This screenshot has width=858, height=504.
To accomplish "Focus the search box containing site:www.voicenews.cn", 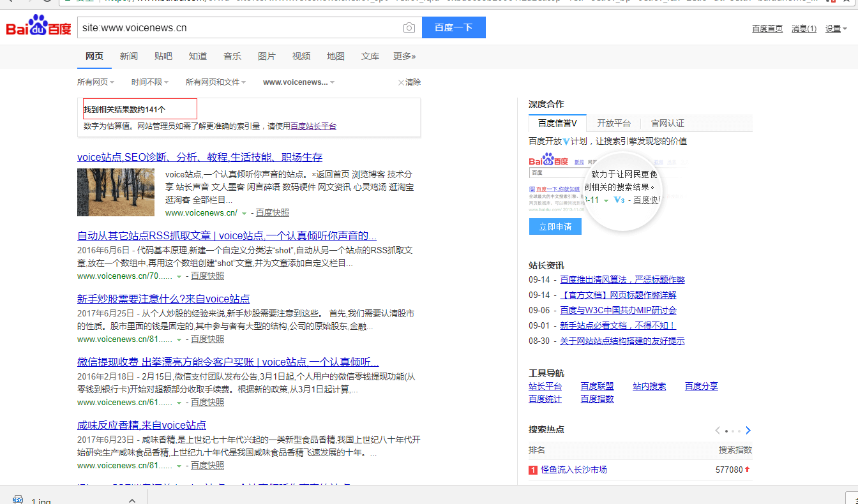I will pos(249,27).
